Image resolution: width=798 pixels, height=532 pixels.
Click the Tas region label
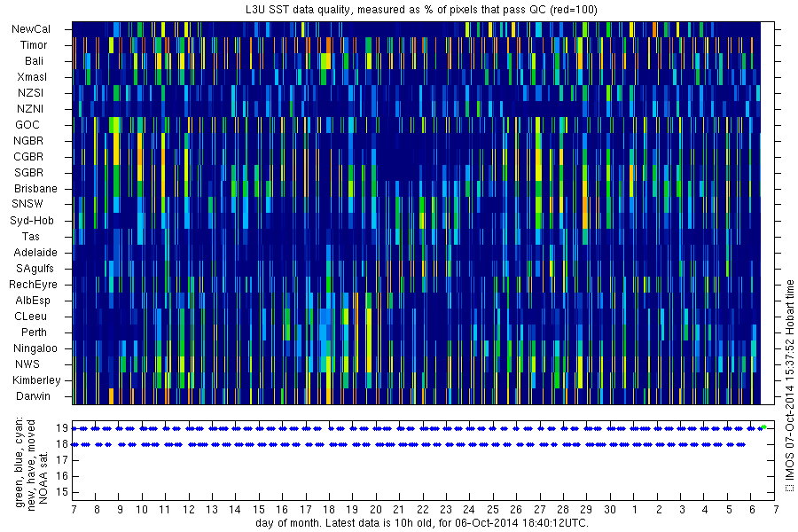coord(30,236)
